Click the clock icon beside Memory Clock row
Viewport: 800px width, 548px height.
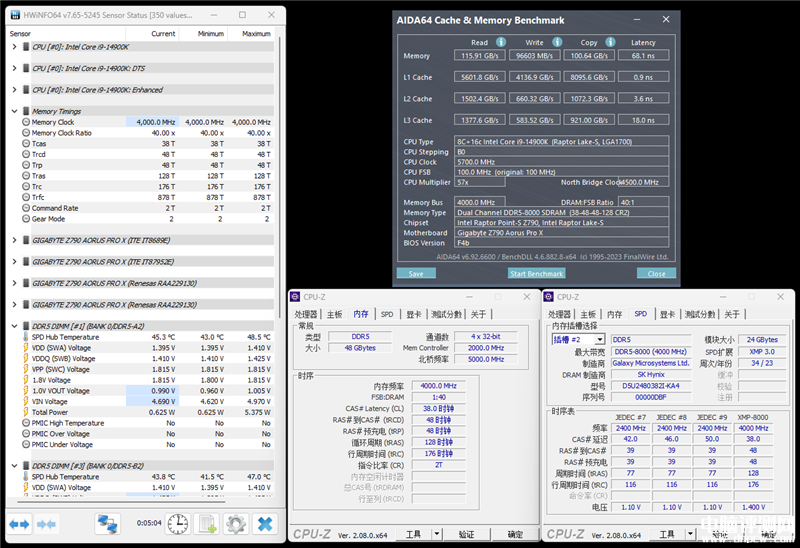pos(26,122)
